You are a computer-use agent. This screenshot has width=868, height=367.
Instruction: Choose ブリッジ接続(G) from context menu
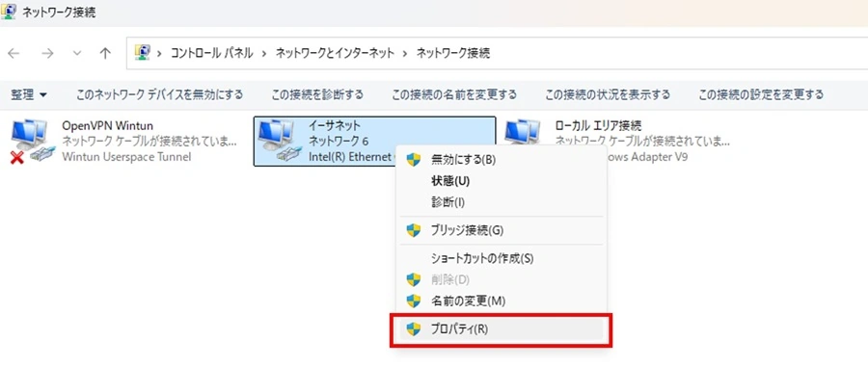pos(502,230)
